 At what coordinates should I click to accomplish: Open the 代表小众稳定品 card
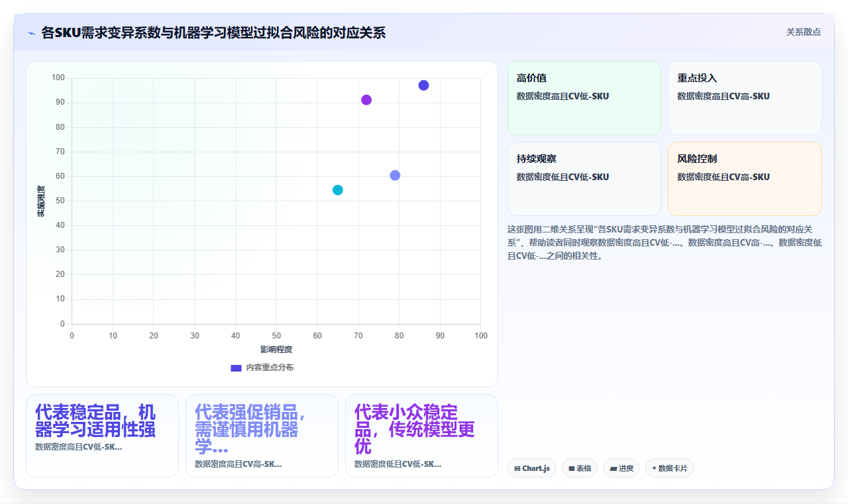[421, 436]
